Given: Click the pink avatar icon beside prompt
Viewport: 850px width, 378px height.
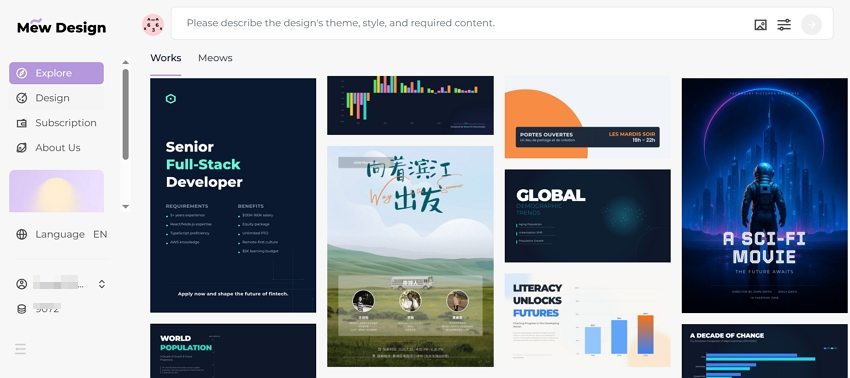Looking at the screenshot, I should (153, 24).
